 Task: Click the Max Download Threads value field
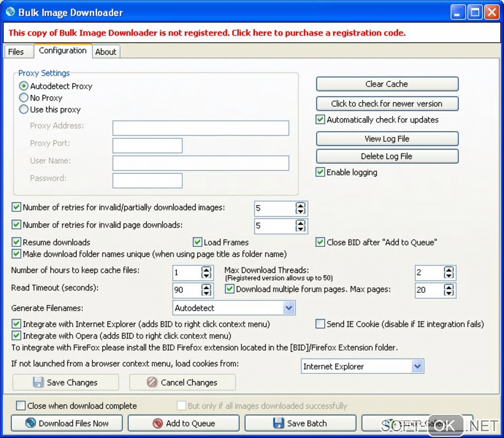(x=429, y=273)
